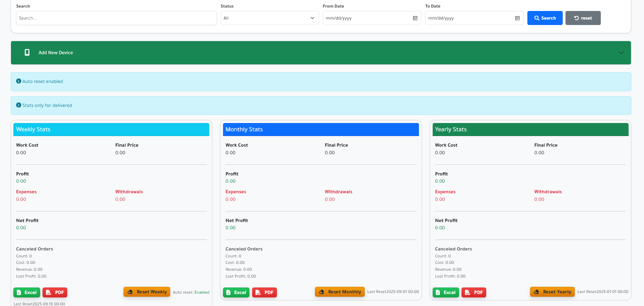Click the gray reset filter button
This screenshot has width=644, height=306.
[x=583, y=18]
